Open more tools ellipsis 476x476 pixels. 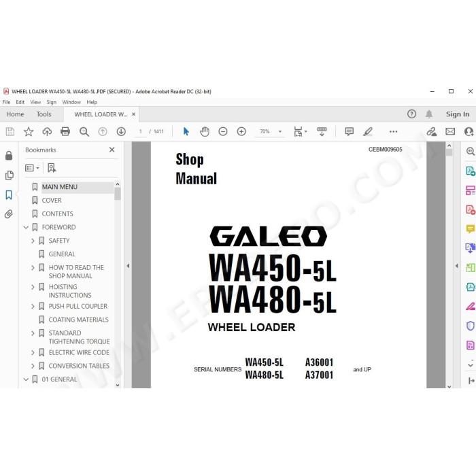[x=394, y=131]
